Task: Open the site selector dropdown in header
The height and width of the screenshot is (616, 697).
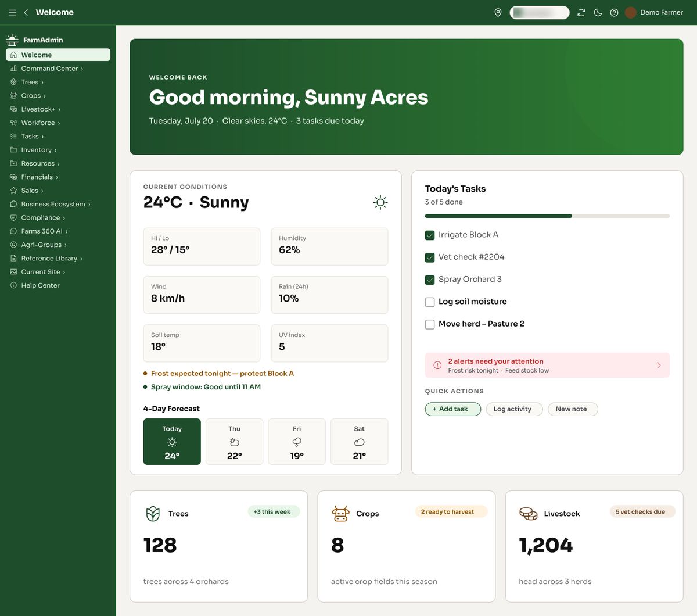Action: pos(540,12)
